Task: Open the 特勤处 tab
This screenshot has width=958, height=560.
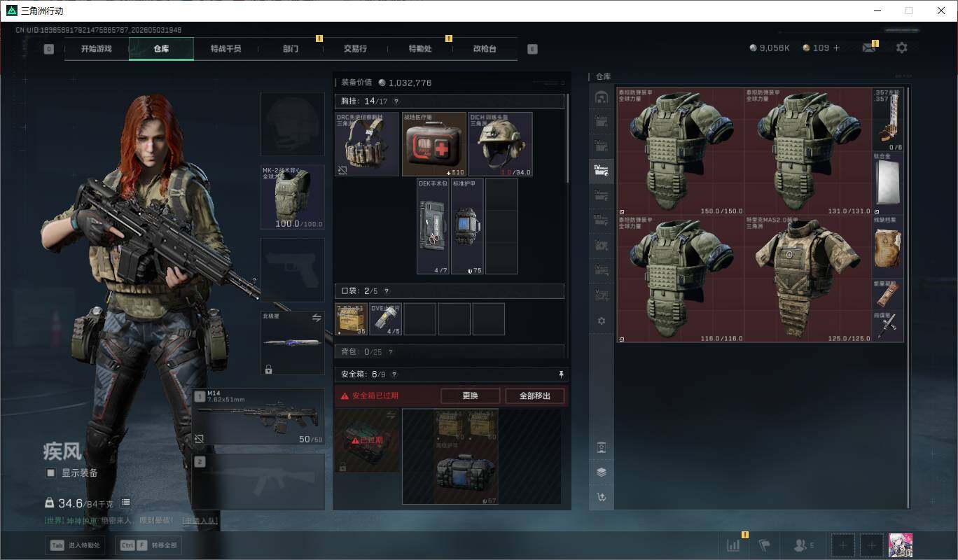Action: (x=420, y=49)
